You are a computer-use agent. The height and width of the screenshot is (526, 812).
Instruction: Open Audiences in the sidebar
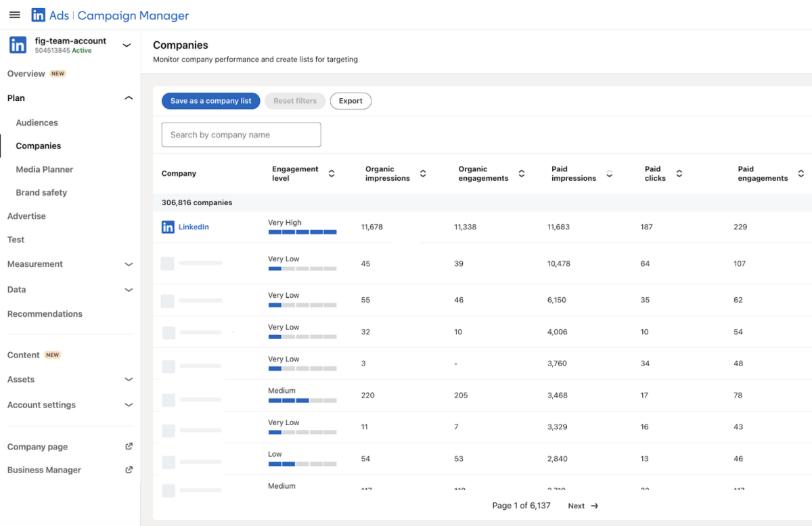pos(37,123)
